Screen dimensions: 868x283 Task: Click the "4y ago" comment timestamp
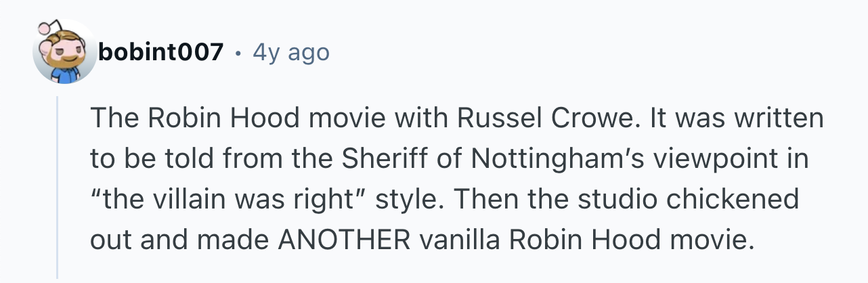click(290, 52)
